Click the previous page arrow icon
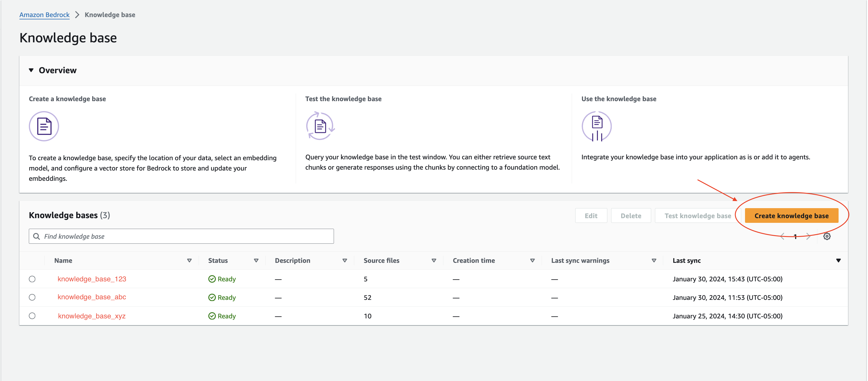 point(782,236)
